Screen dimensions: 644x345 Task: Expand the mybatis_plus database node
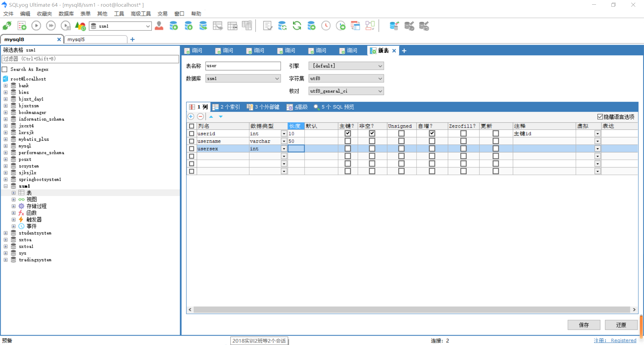(6, 139)
